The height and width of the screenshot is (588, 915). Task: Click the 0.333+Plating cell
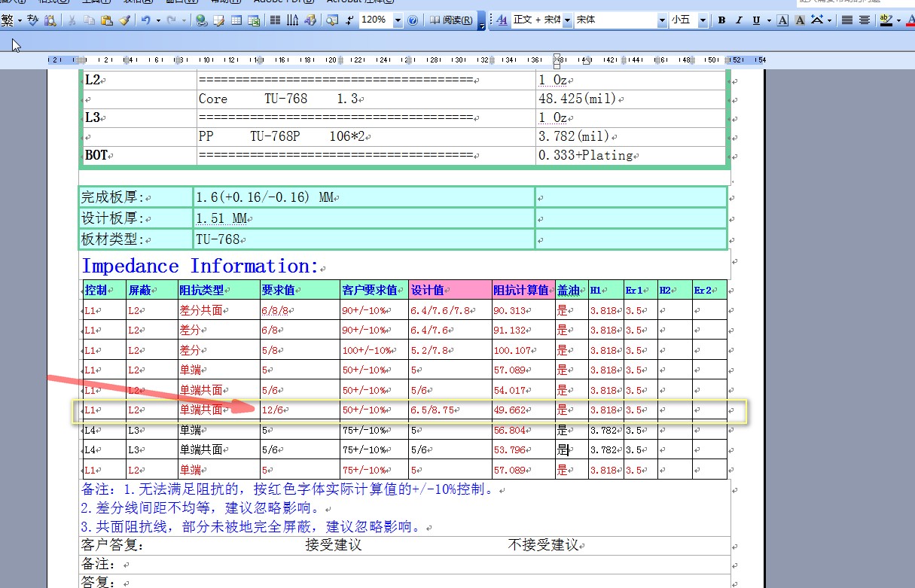[630, 155]
